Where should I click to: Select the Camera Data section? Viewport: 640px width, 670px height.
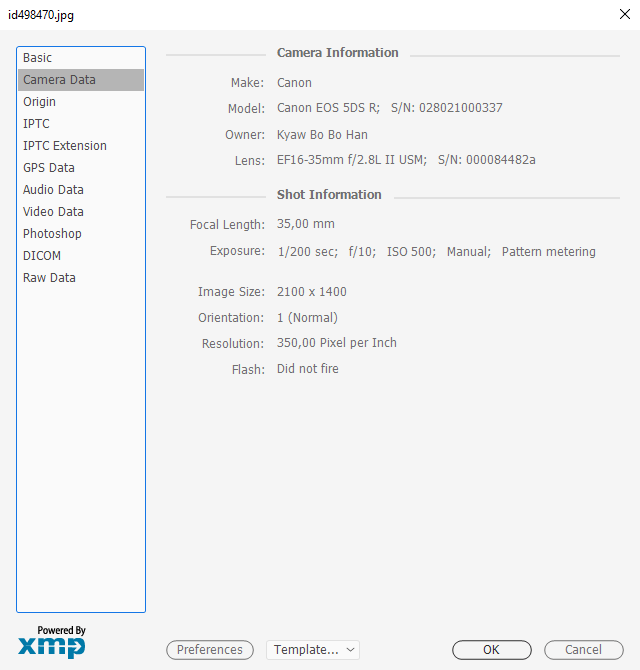[x=81, y=80]
